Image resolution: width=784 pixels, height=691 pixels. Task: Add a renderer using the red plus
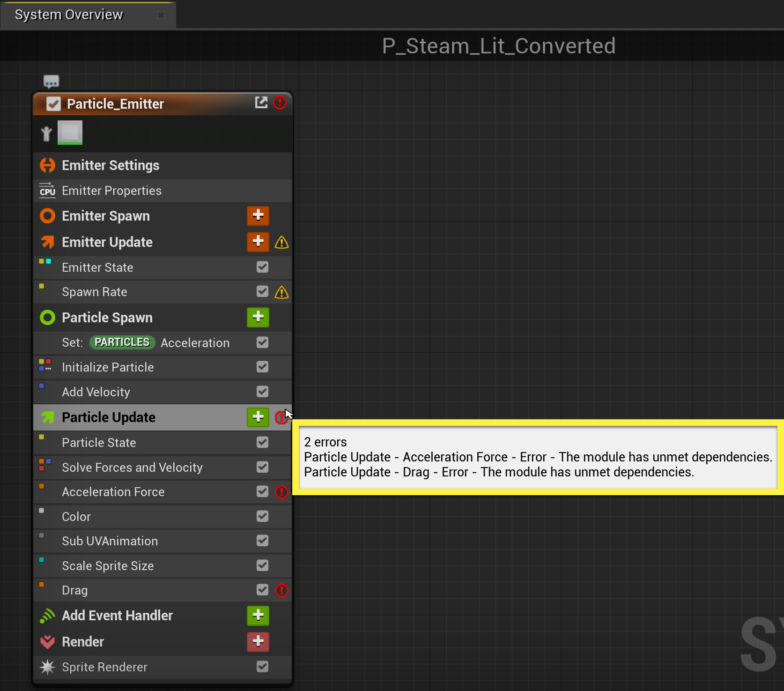[x=258, y=641]
